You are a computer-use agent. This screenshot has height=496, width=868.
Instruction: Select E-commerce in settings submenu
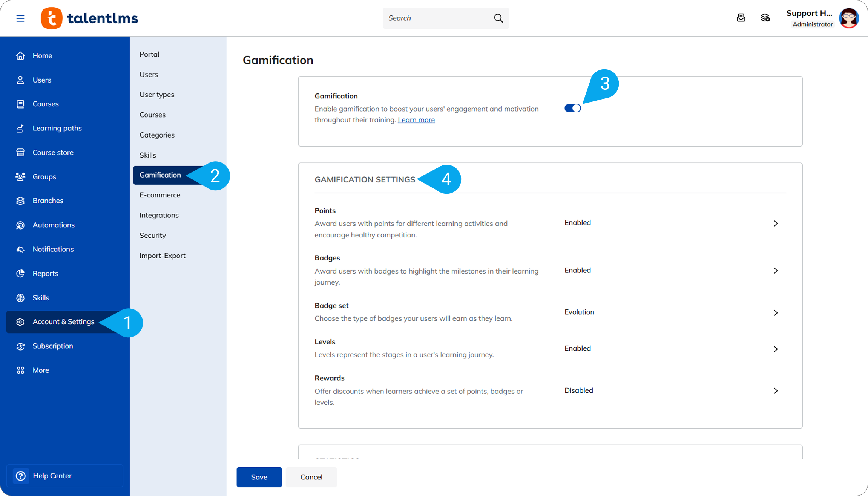pos(160,195)
